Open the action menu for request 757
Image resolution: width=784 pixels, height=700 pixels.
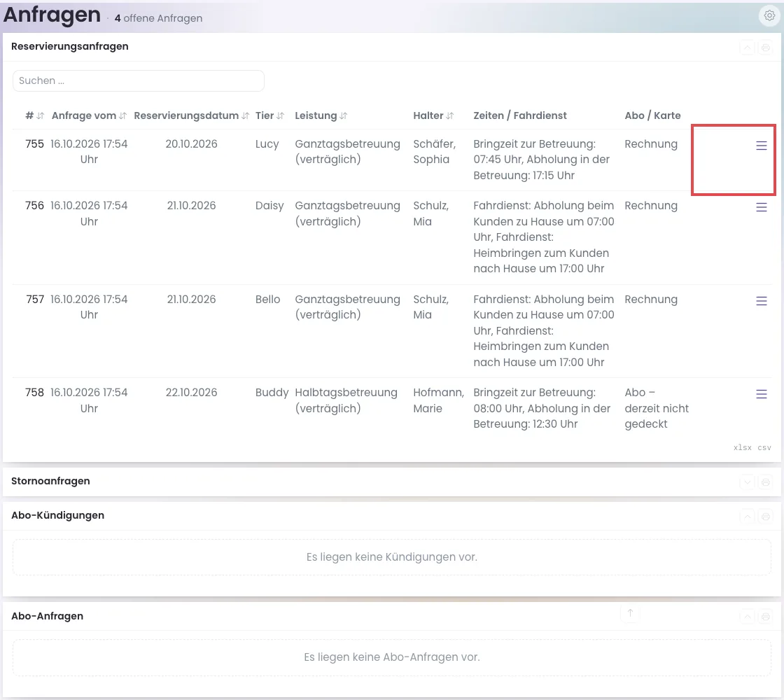click(x=762, y=301)
